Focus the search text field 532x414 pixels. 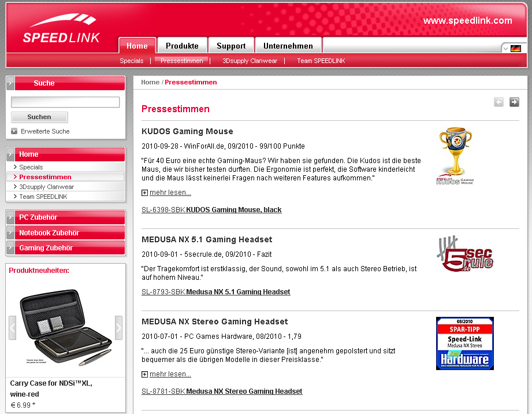coord(65,102)
